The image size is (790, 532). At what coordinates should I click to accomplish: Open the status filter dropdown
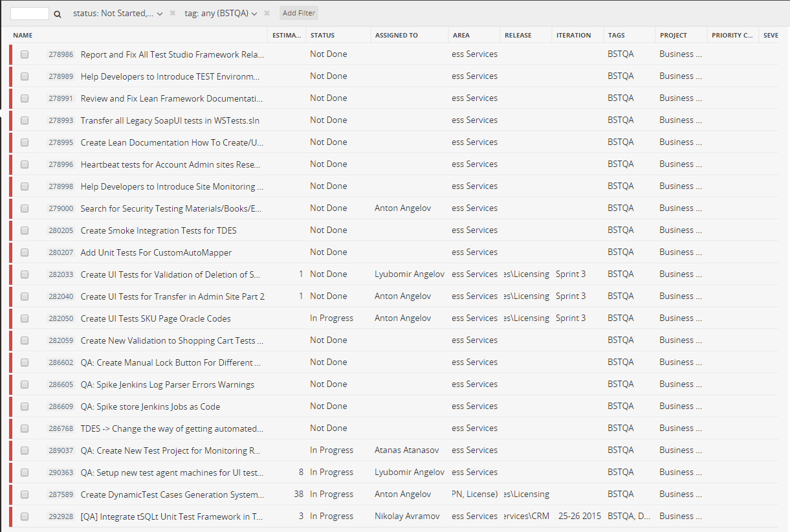(117, 13)
